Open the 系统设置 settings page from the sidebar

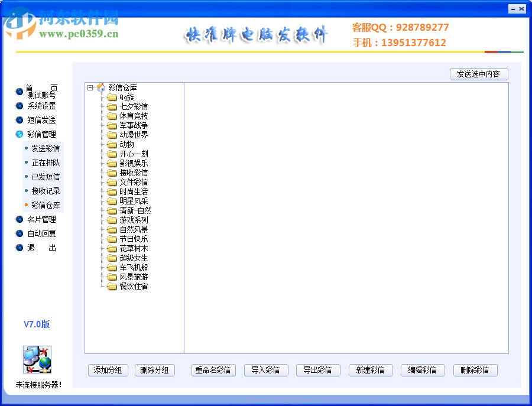pos(20,106)
